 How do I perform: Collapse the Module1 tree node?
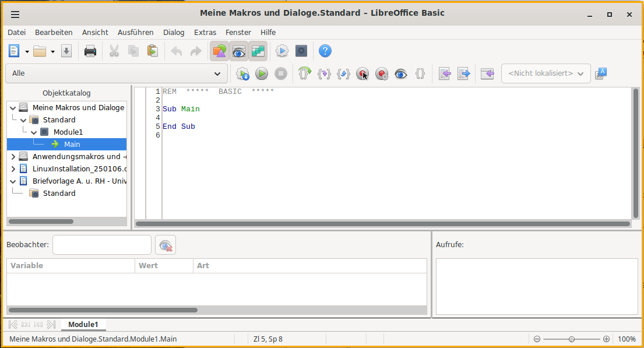pyautogui.click(x=34, y=132)
